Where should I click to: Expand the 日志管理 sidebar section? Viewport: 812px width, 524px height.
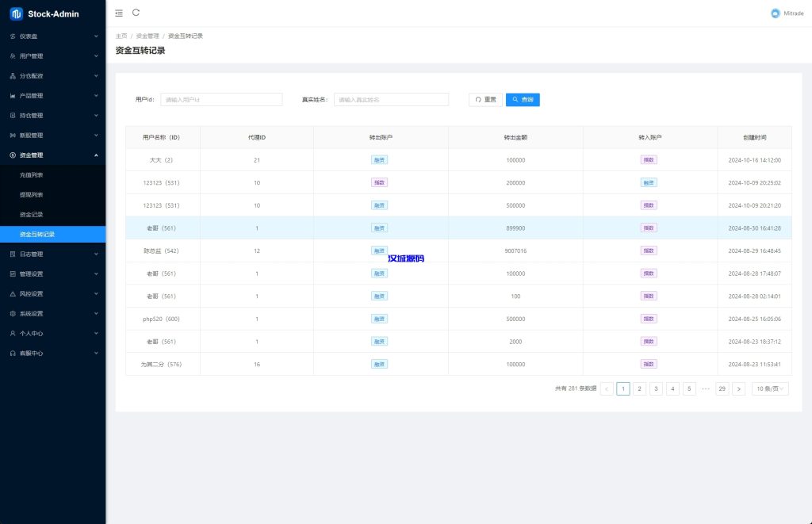(52, 254)
